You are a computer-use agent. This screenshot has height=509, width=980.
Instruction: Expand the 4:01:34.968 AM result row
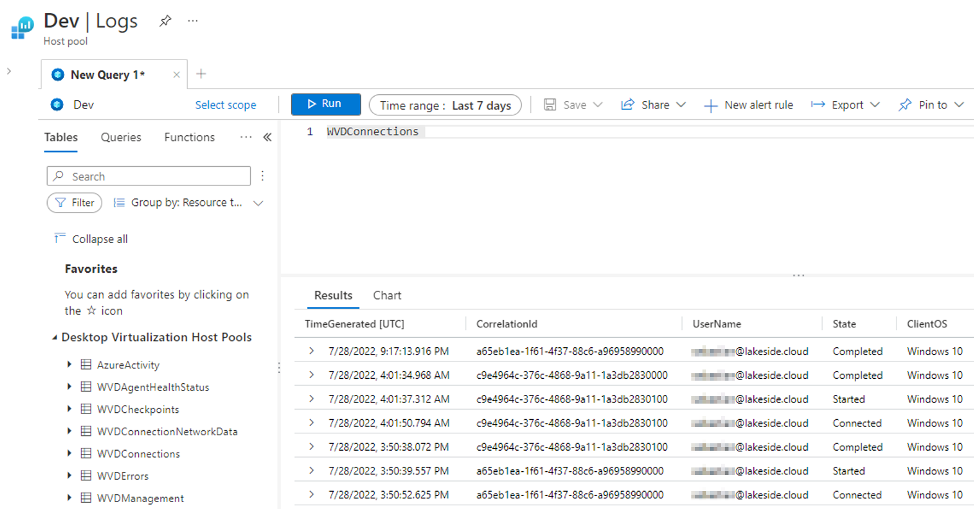tap(312, 375)
